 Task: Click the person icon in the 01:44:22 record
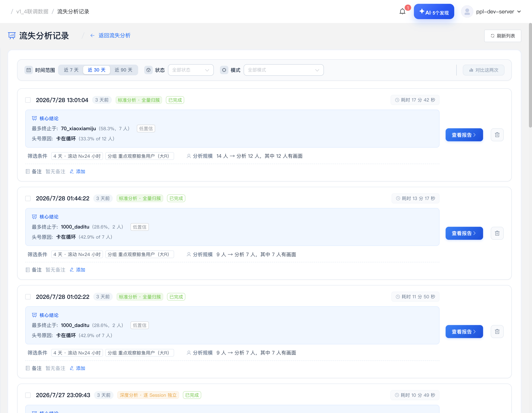point(189,254)
